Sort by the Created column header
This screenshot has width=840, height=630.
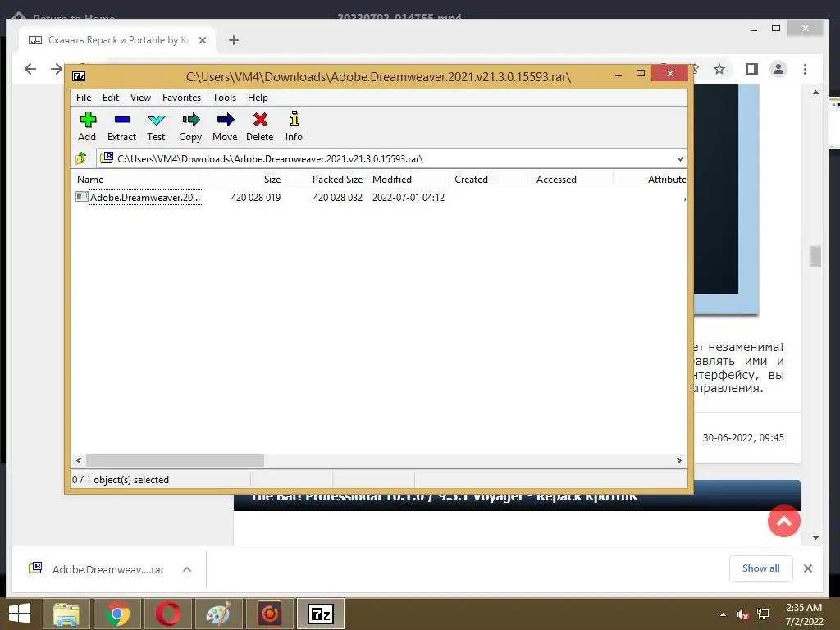point(490,180)
